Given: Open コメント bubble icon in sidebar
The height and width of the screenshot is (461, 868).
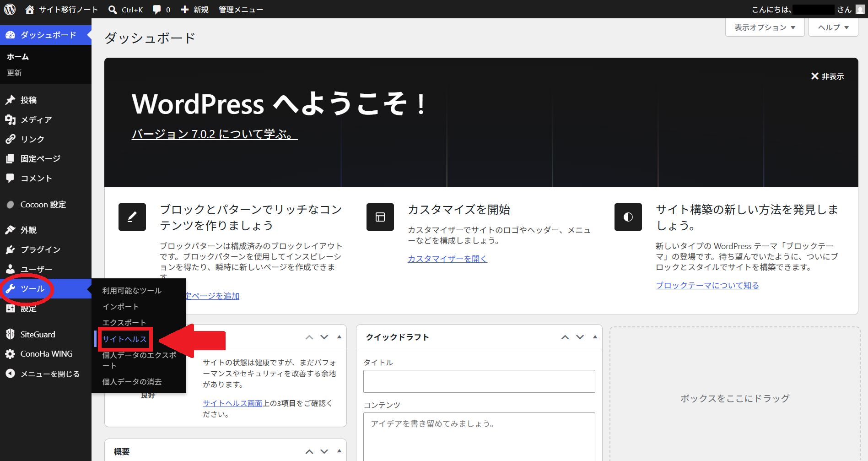Looking at the screenshot, I should tap(10, 178).
